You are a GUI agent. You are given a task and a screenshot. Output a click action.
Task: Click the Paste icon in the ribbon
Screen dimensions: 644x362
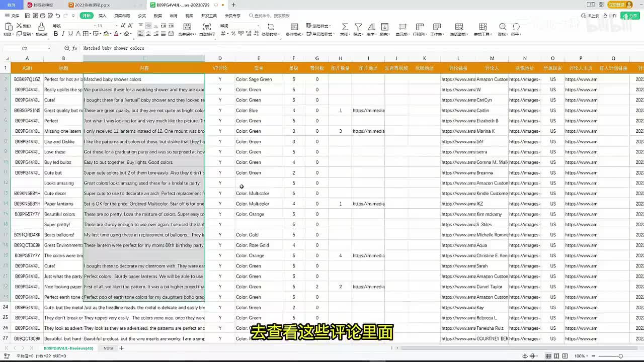tap(8, 26)
